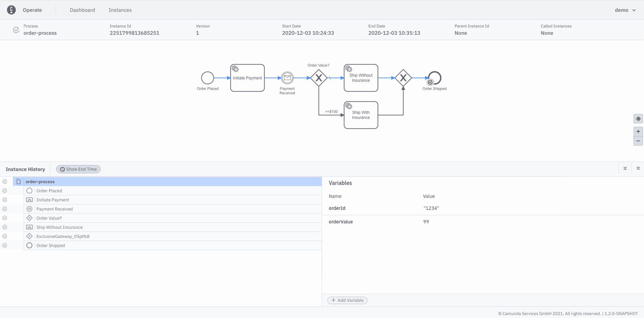Open the demo user dropdown

tap(626, 10)
